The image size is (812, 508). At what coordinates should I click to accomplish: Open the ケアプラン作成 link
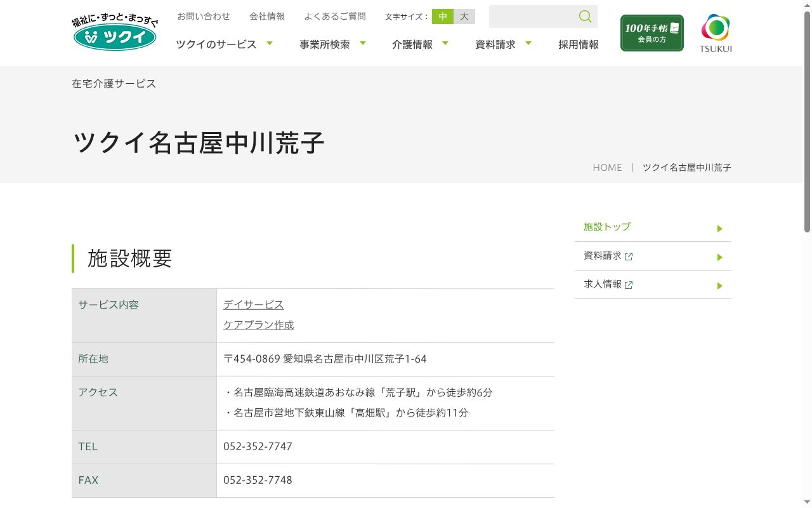[259, 325]
